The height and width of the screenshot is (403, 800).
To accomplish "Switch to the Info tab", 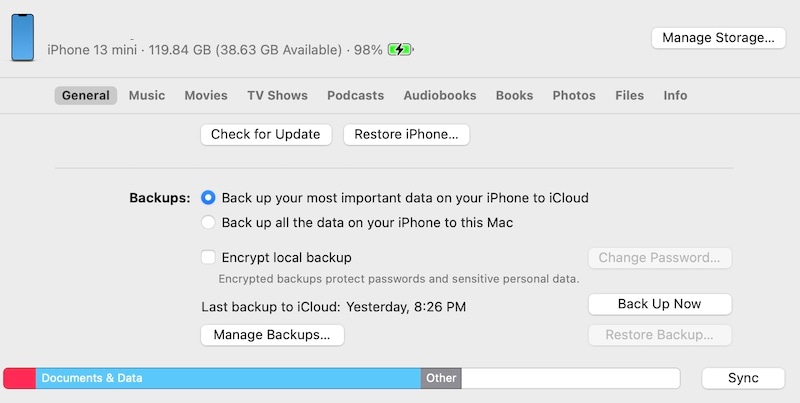I will point(675,96).
